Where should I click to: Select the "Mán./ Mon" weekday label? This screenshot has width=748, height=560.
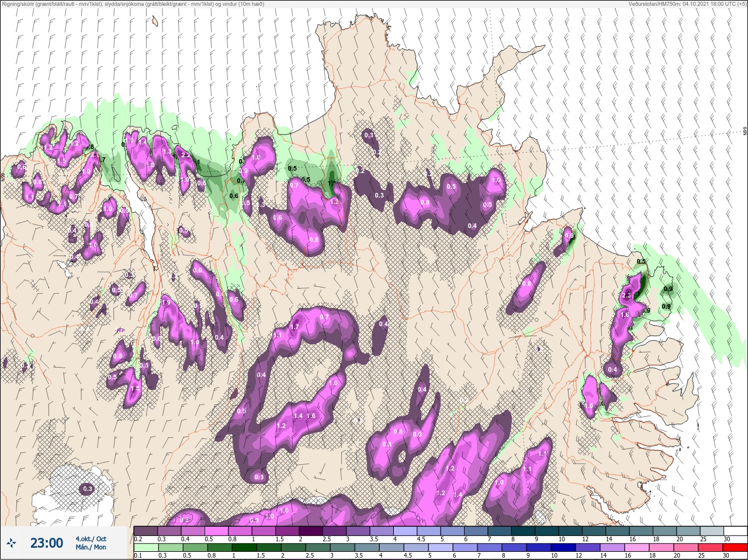[91, 548]
